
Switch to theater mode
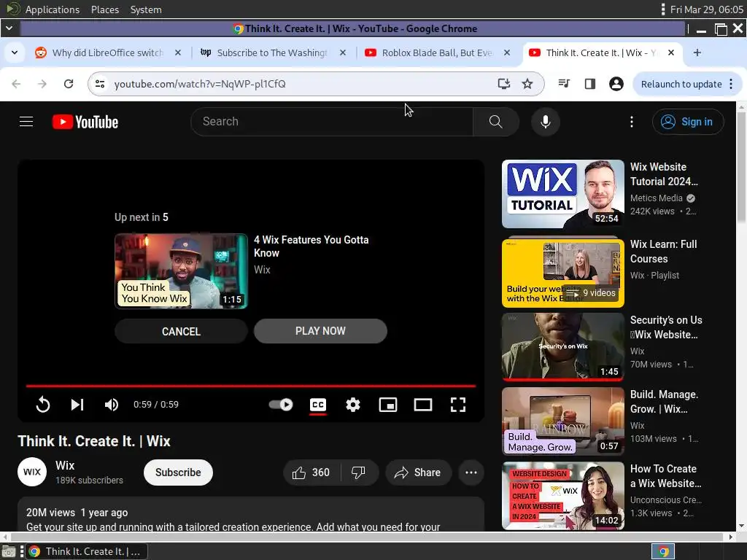pyautogui.click(x=422, y=405)
